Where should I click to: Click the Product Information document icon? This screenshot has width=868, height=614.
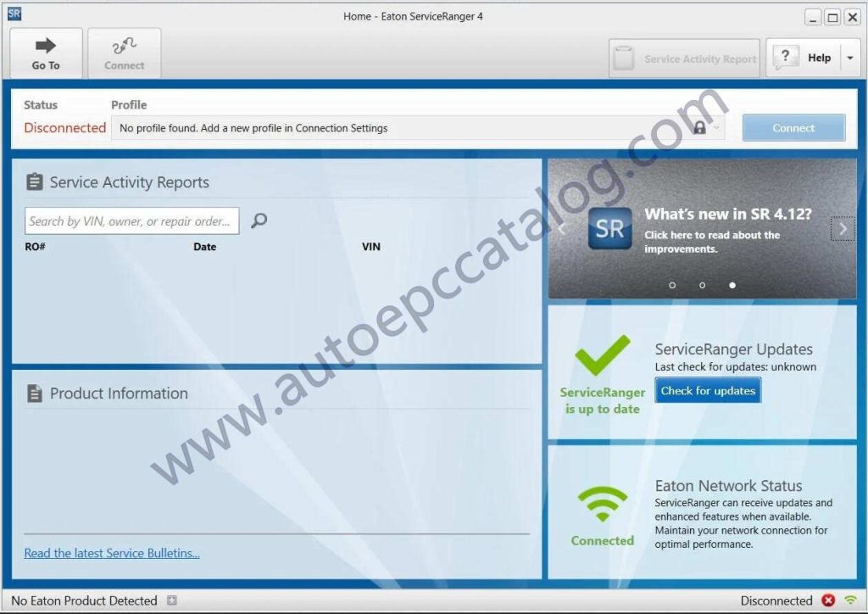click(35, 393)
